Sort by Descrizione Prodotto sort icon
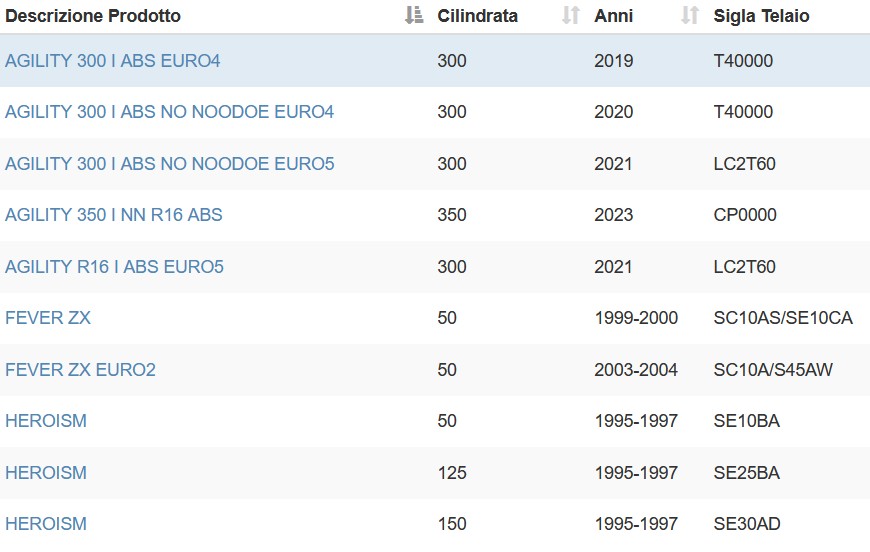The image size is (870, 552). [414, 16]
